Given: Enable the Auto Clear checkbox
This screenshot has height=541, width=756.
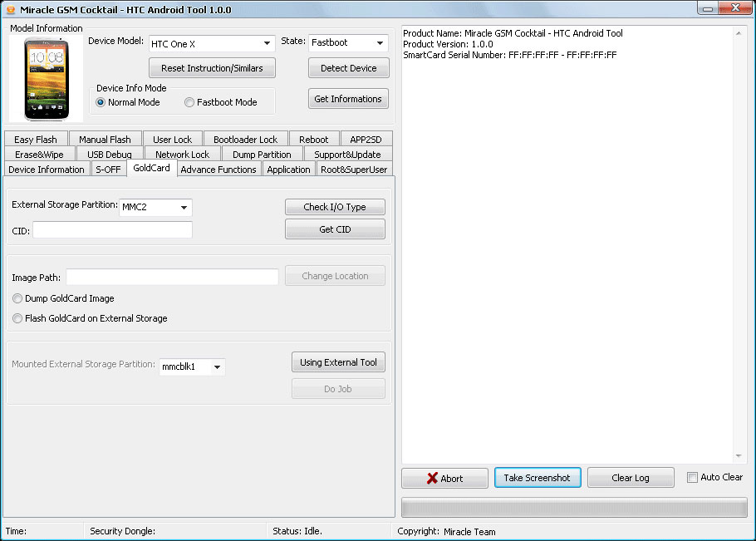Looking at the screenshot, I should tap(692, 477).
